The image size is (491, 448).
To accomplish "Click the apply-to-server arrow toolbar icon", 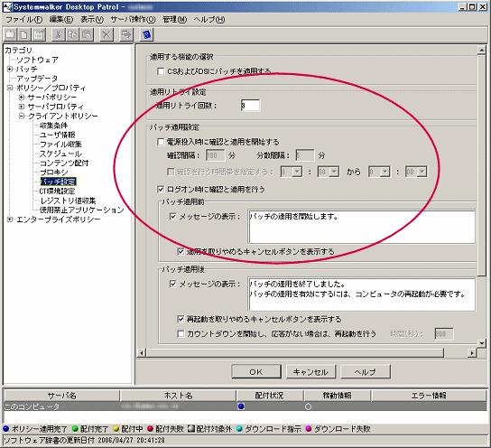I will tap(126, 34).
